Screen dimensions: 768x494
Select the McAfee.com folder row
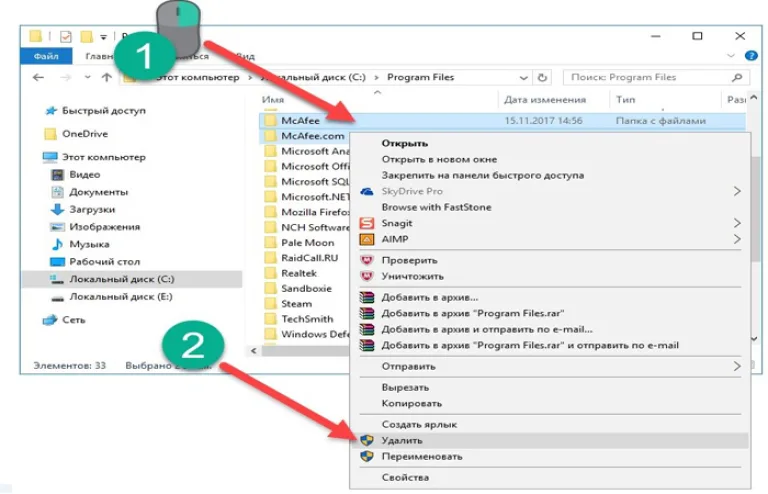pyautogui.click(x=306, y=136)
